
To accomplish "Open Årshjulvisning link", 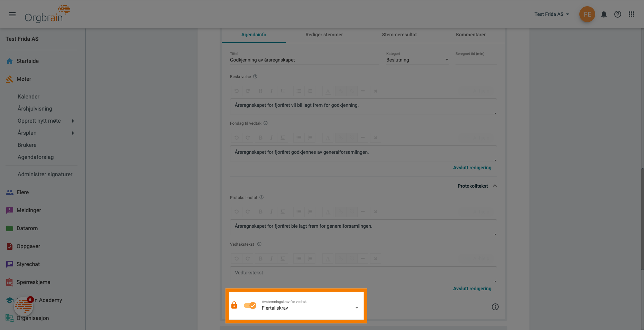I will point(35,109).
